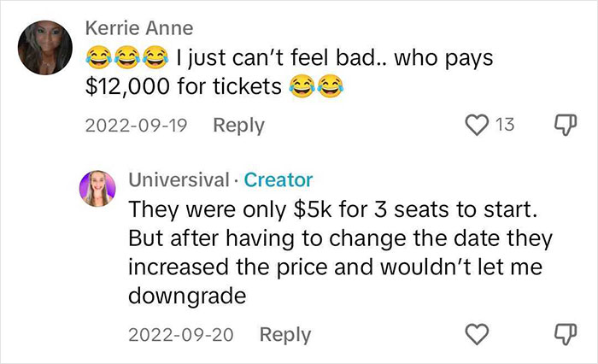Viewport: 598px width, 364px height.
Task: Click the three laughing emojis starting the comment
Action: 126,58
